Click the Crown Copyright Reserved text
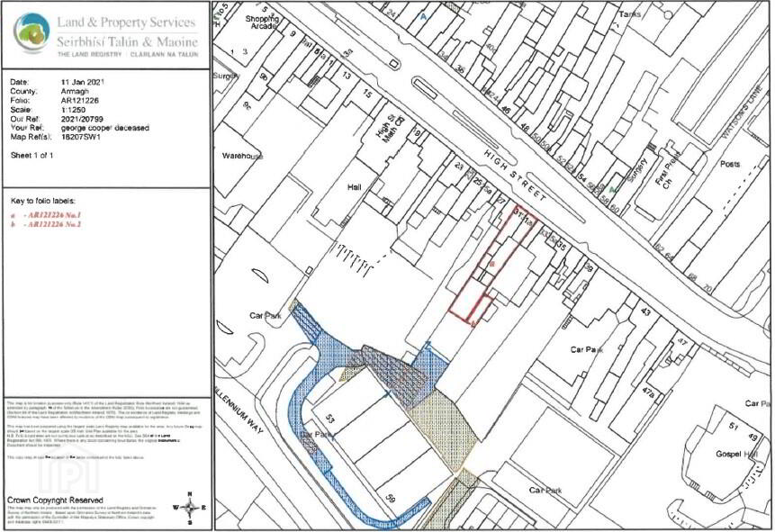 tap(55, 499)
